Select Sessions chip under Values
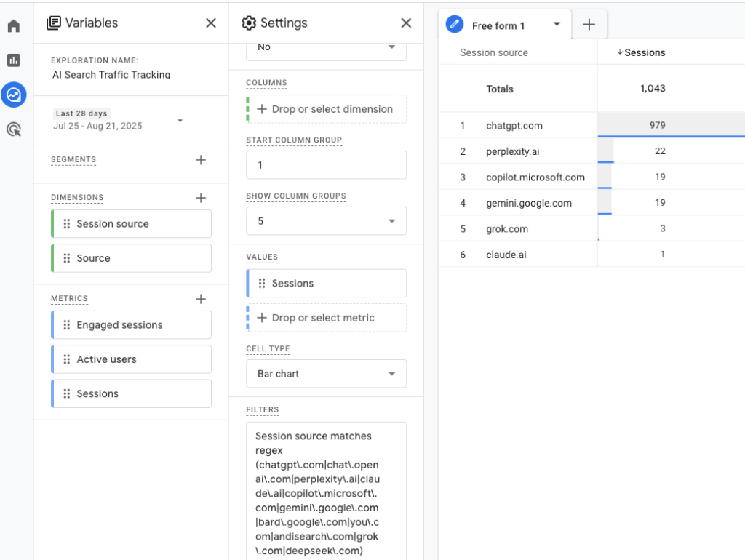Screen dimensions: 745x560 (x=327, y=283)
